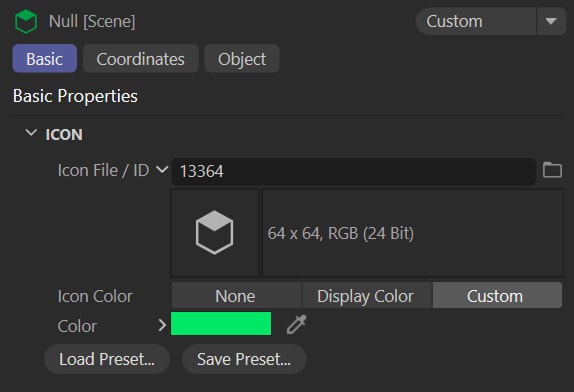Click the gray cube icon preview thumbnail
Viewport: 574px width, 392px height.
215,233
